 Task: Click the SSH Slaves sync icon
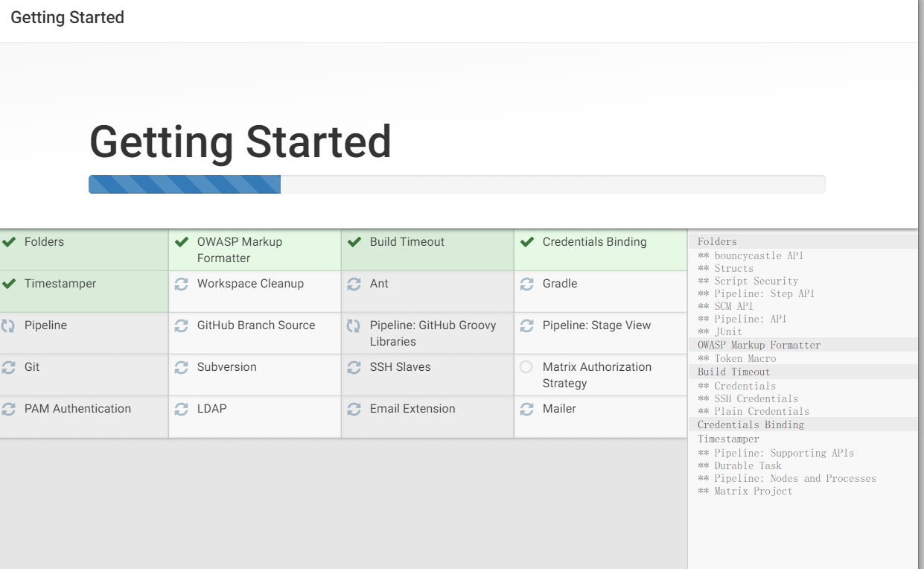(354, 367)
